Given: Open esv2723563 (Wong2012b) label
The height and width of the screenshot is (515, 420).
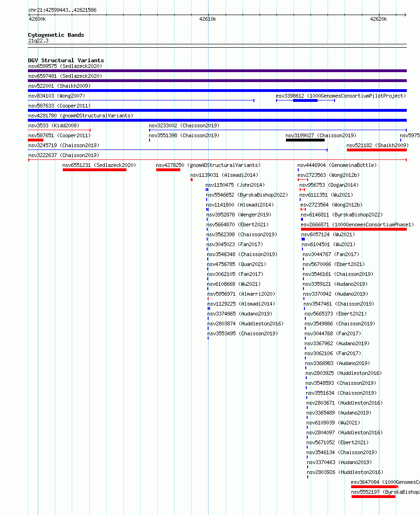Looking at the screenshot, I should coord(328,175).
